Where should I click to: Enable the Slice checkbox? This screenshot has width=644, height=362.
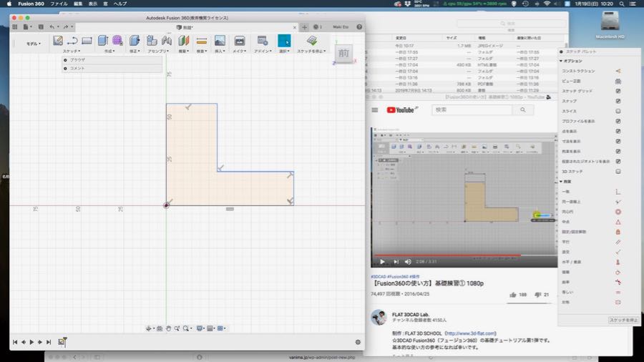click(x=618, y=111)
